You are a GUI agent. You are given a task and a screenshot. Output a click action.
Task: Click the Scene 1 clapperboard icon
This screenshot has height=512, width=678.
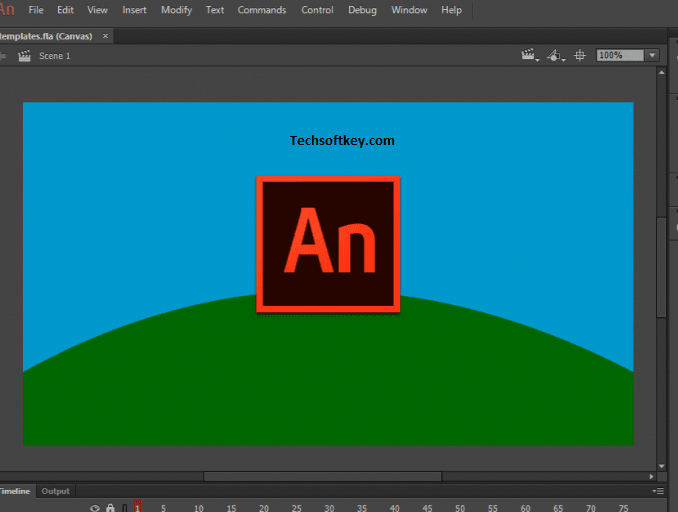click(24, 56)
